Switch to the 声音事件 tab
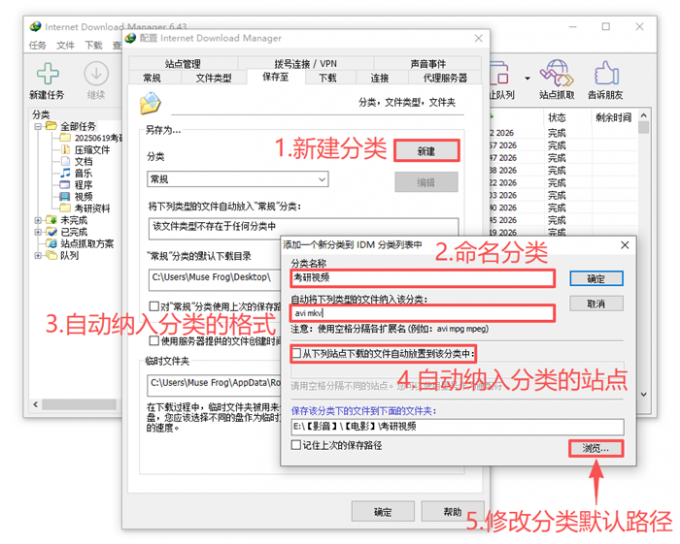Screen dimensions: 680x544 pyautogui.click(x=428, y=64)
